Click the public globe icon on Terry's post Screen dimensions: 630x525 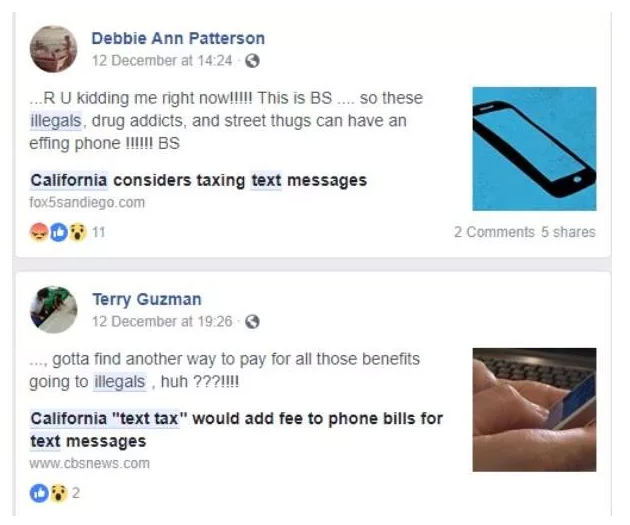coord(252,322)
